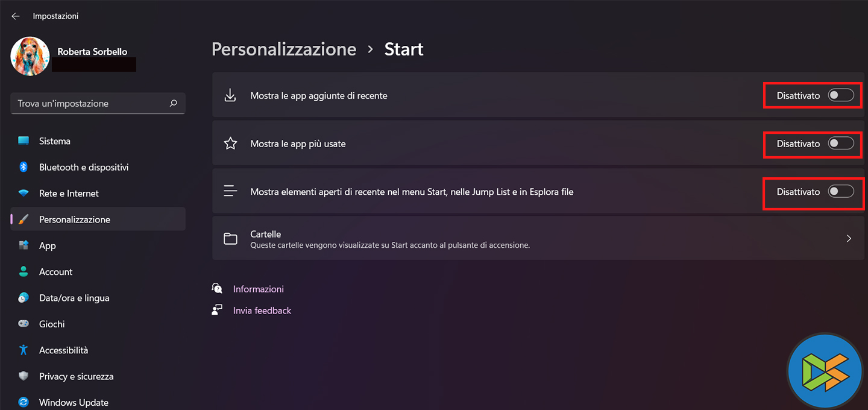This screenshot has width=868, height=410.
Task: Open Privacy e sicurezza shield icon
Action: point(24,376)
